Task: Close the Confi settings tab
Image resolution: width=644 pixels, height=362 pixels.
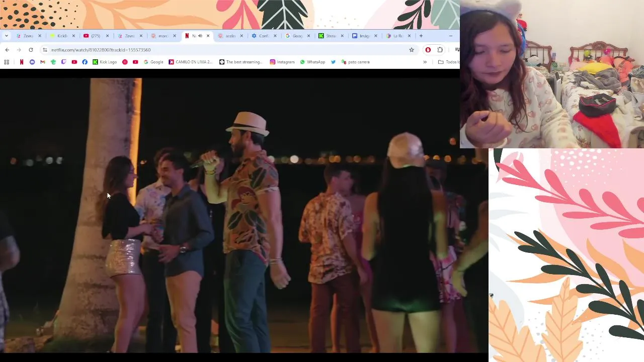Action: 275,36
